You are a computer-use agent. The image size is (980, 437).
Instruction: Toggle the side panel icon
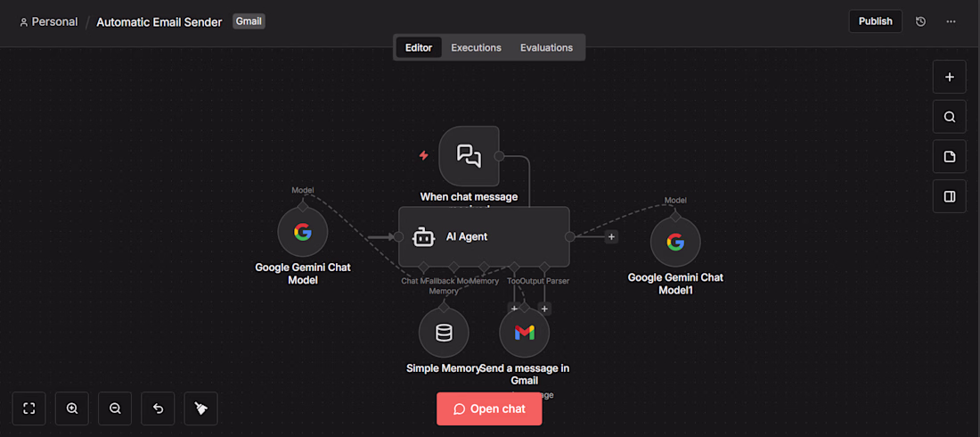(950, 196)
